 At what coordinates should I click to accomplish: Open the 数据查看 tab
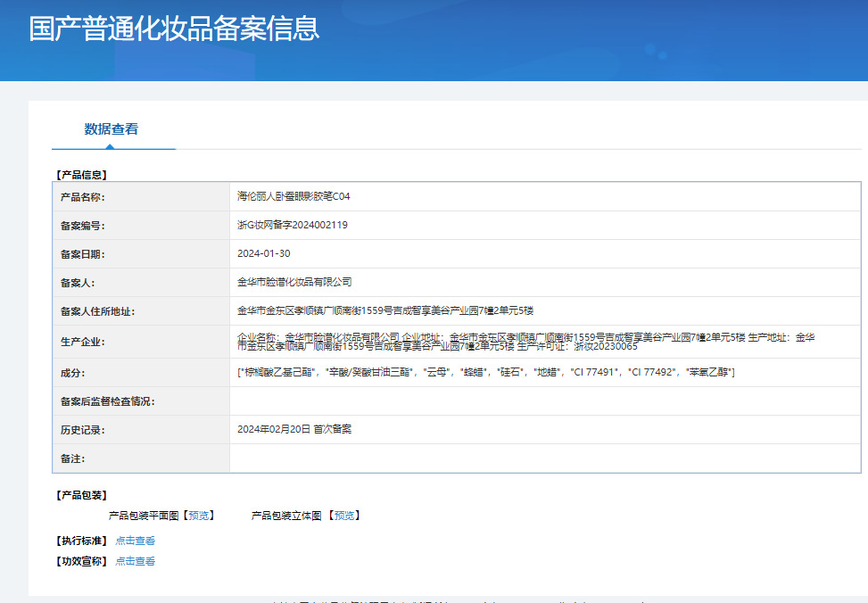tap(112, 129)
